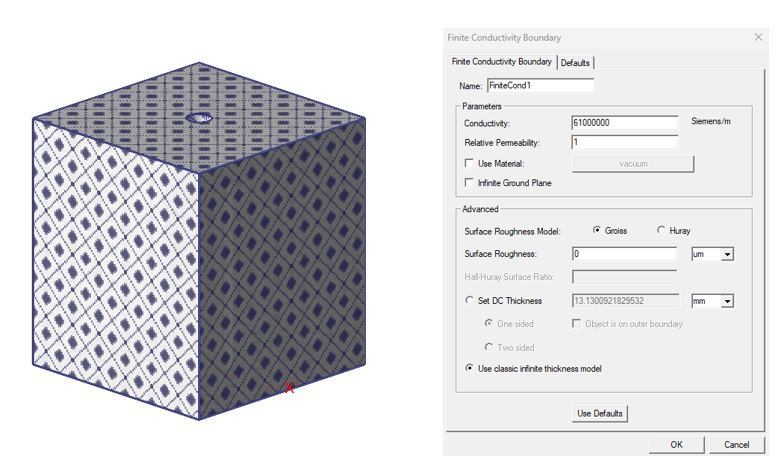Toggle the Infinite Ground Plane checkbox

[470, 183]
